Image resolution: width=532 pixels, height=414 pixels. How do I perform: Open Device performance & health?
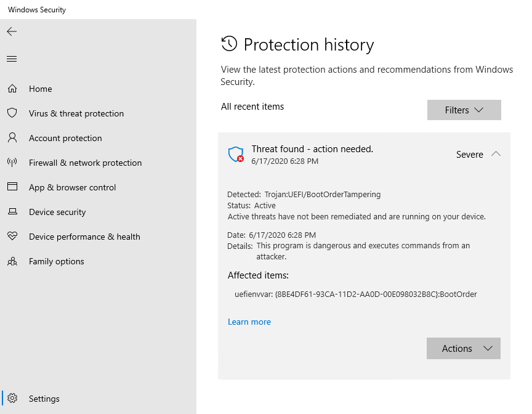(x=84, y=237)
